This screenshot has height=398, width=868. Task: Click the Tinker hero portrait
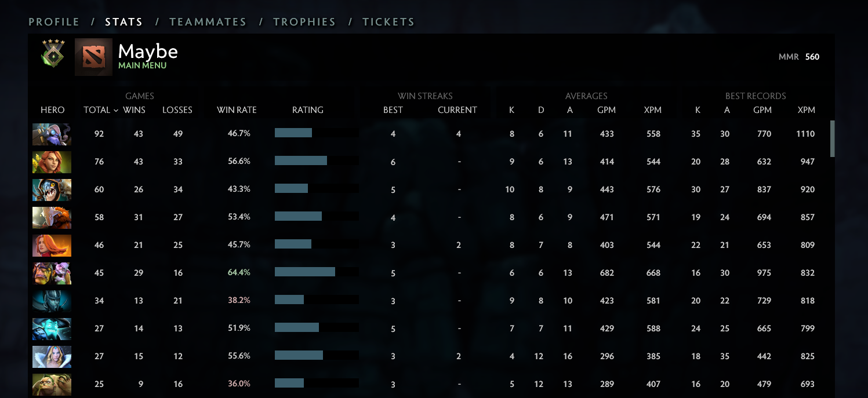pyautogui.click(x=52, y=134)
